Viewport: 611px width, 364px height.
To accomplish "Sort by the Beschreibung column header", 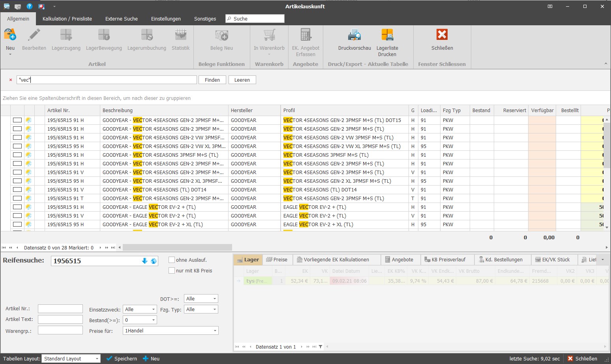I will point(164,110).
